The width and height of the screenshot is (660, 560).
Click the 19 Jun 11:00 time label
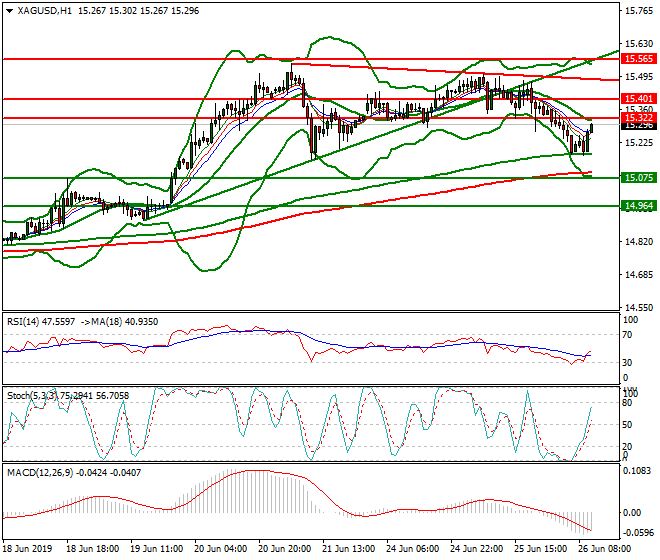coord(157,549)
